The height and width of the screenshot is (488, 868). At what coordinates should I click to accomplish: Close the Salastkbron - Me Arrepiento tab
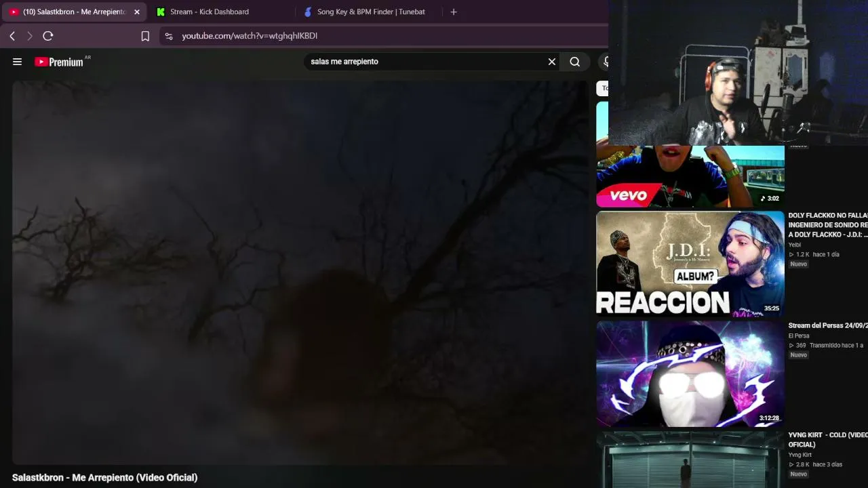pos(137,12)
